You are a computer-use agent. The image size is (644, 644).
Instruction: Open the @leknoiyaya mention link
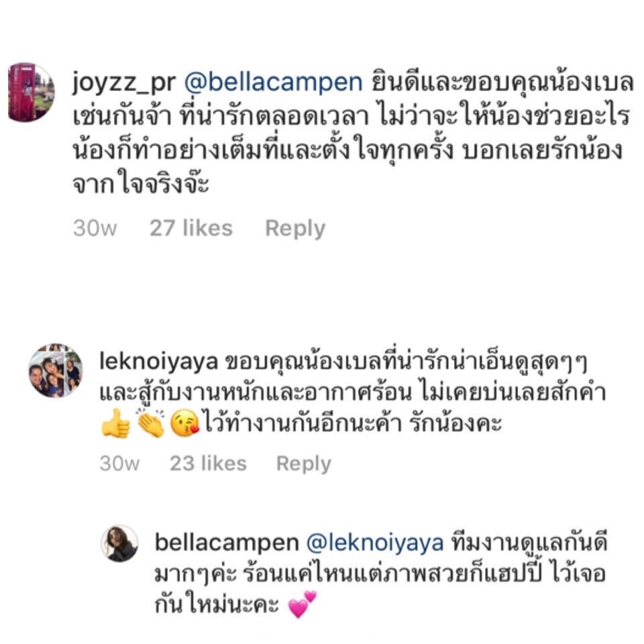pyautogui.click(x=374, y=543)
